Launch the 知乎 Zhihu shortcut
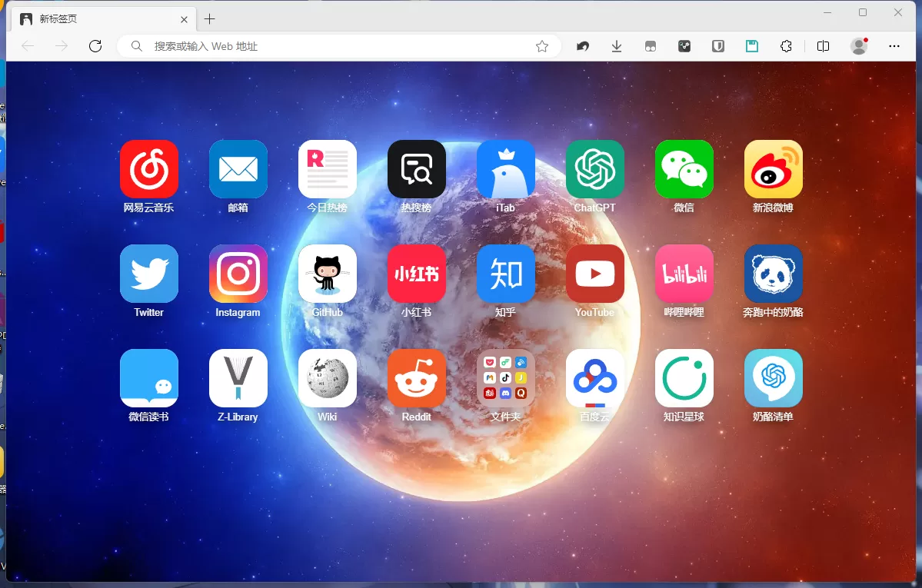This screenshot has height=588, width=922. [505, 274]
